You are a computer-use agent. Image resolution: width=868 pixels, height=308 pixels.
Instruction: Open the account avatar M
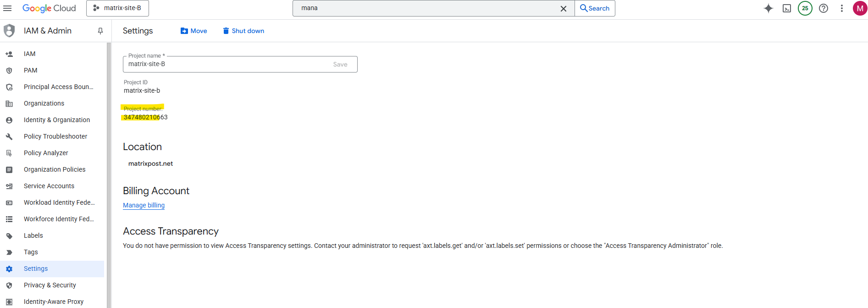(x=860, y=8)
